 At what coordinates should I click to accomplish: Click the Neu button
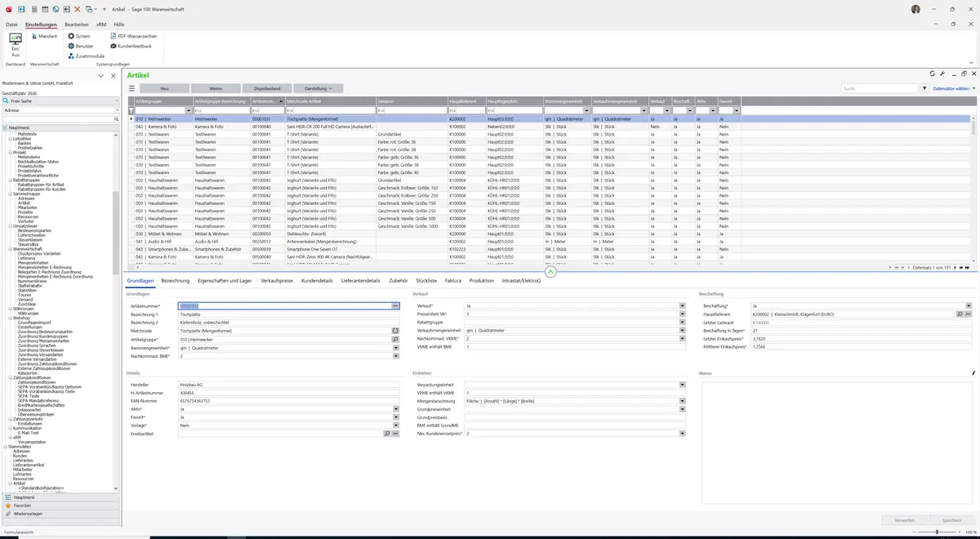point(164,88)
